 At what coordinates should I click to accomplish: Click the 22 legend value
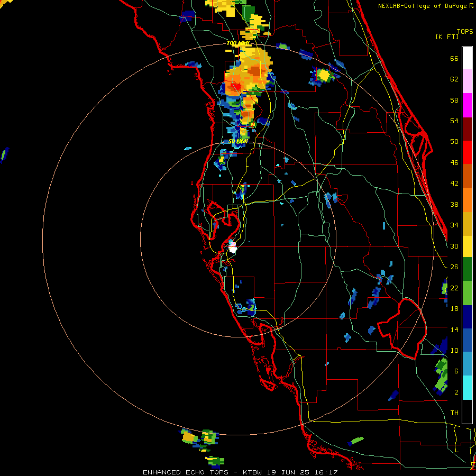(x=454, y=288)
